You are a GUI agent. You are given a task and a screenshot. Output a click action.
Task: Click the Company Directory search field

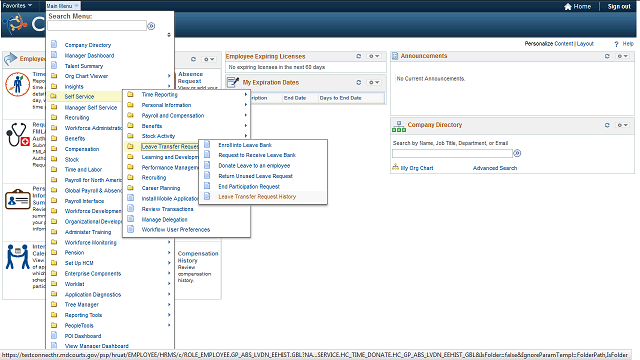pos(452,153)
